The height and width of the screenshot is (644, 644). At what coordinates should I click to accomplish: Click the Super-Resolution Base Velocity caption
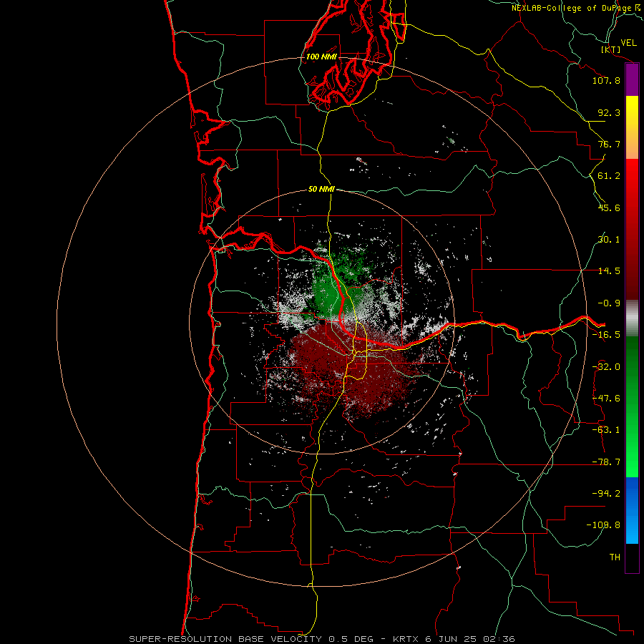[321, 639]
